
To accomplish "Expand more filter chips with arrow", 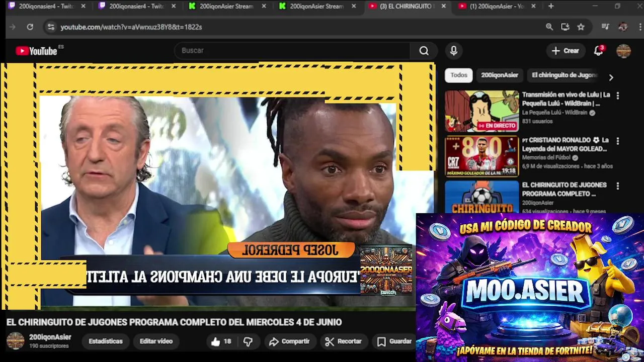I will tap(611, 77).
